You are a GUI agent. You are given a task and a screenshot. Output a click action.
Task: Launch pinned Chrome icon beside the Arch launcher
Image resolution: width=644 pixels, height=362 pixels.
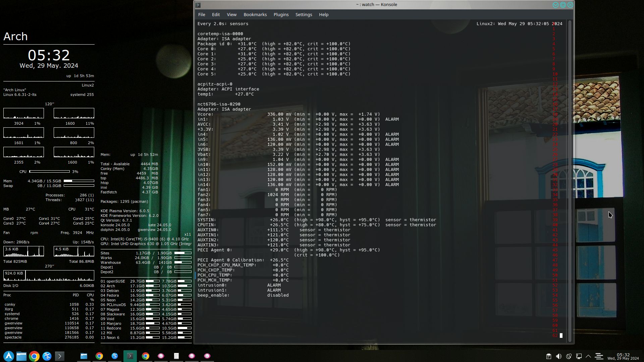tap(34, 356)
